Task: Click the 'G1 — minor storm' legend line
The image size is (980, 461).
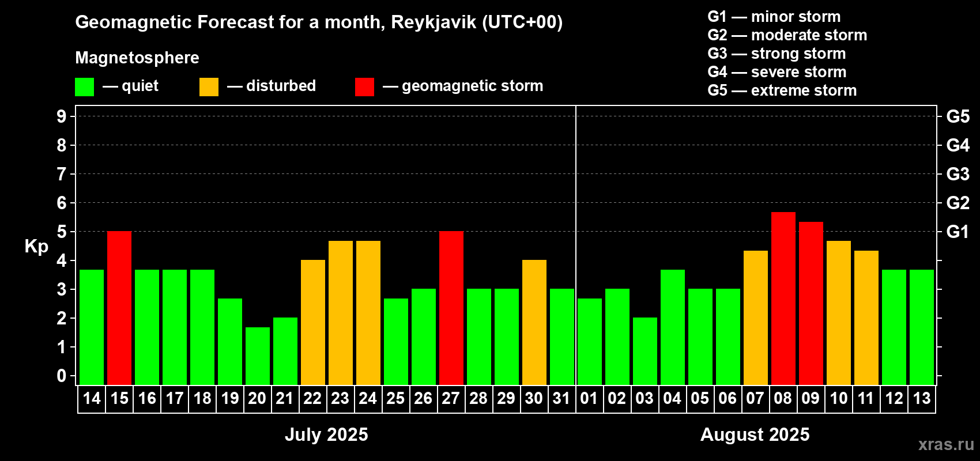Action: [774, 17]
